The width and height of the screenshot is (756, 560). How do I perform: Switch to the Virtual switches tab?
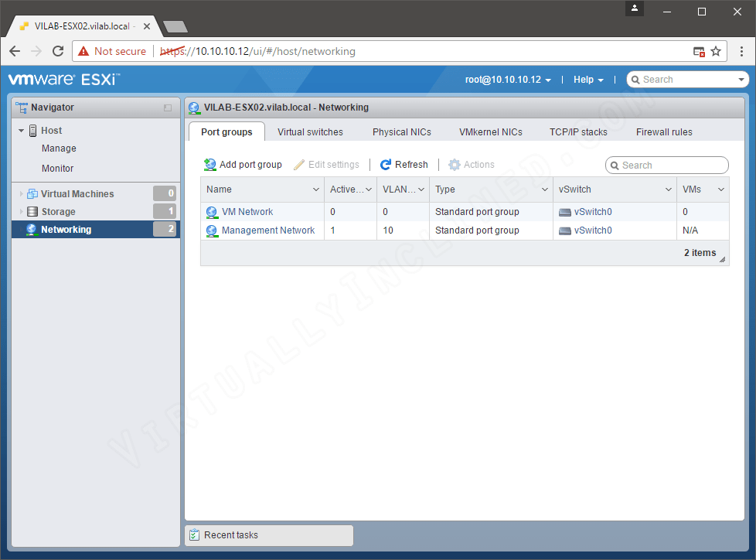(x=310, y=131)
